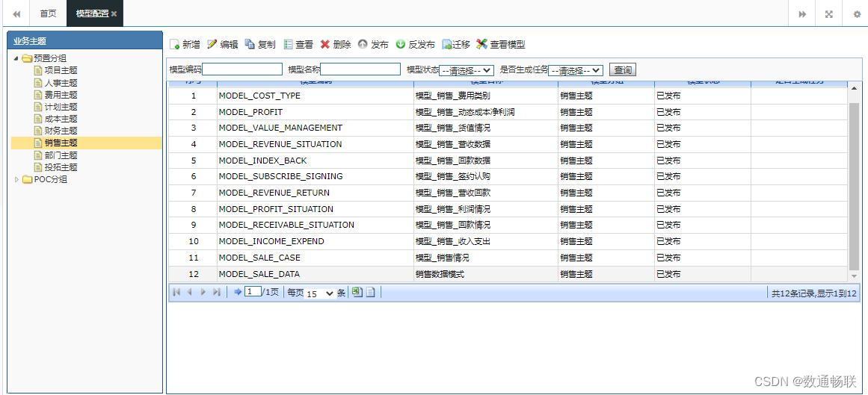
Task: Go to next page via pager arrow
Action: click(203, 292)
